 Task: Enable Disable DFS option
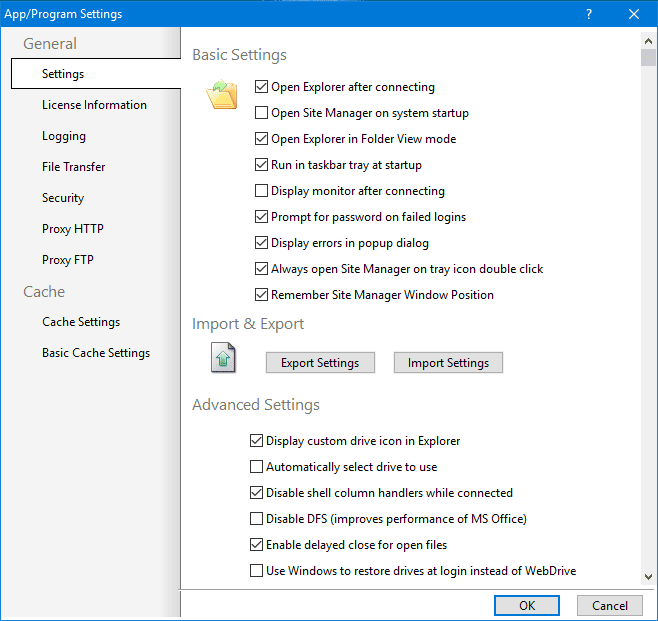256,519
